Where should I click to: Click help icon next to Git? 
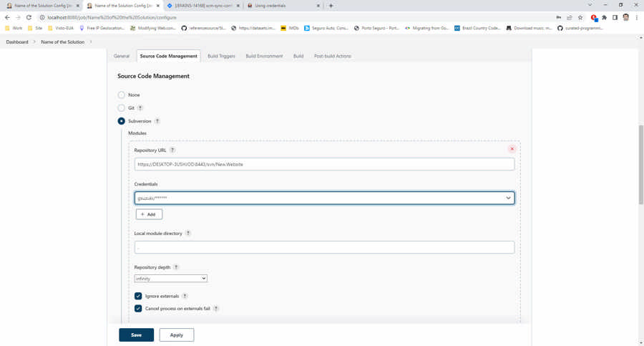[x=140, y=108]
